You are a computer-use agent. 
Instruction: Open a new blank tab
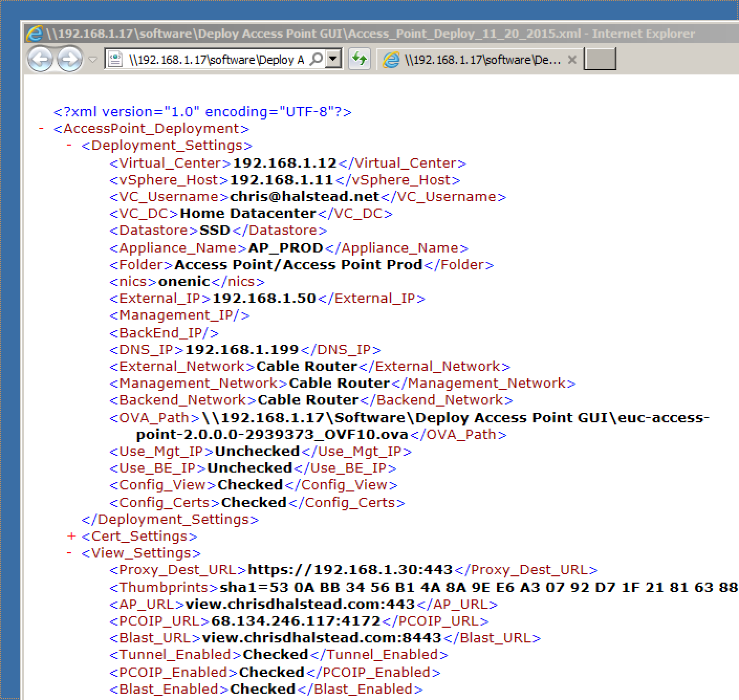600,59
